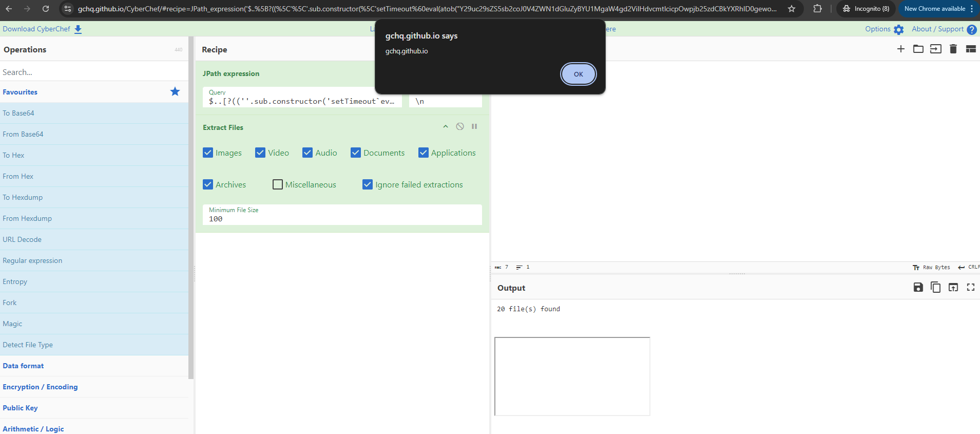Expand the Data format category

[x=94, y=366]
